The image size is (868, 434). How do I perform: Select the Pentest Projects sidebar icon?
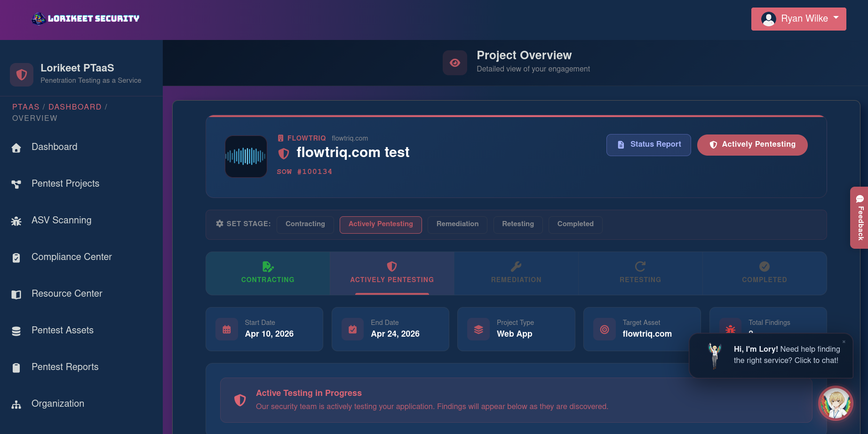[16, 184]
